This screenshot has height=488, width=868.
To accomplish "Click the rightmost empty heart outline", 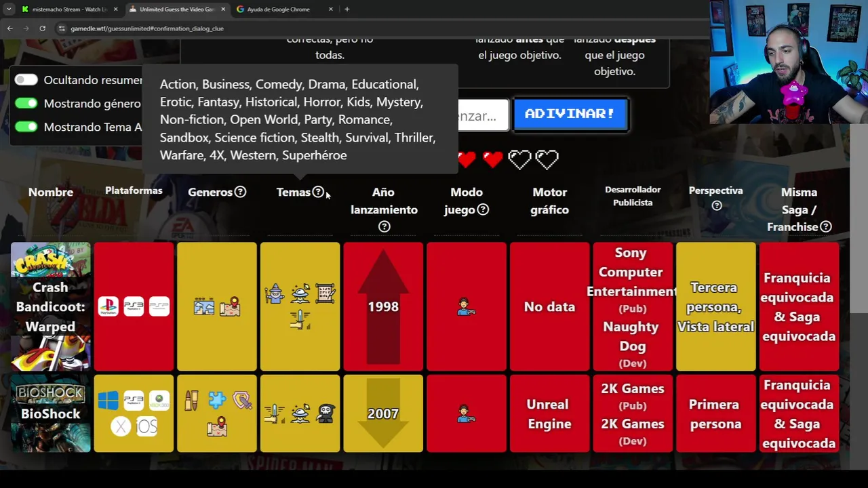I will 547,159.
